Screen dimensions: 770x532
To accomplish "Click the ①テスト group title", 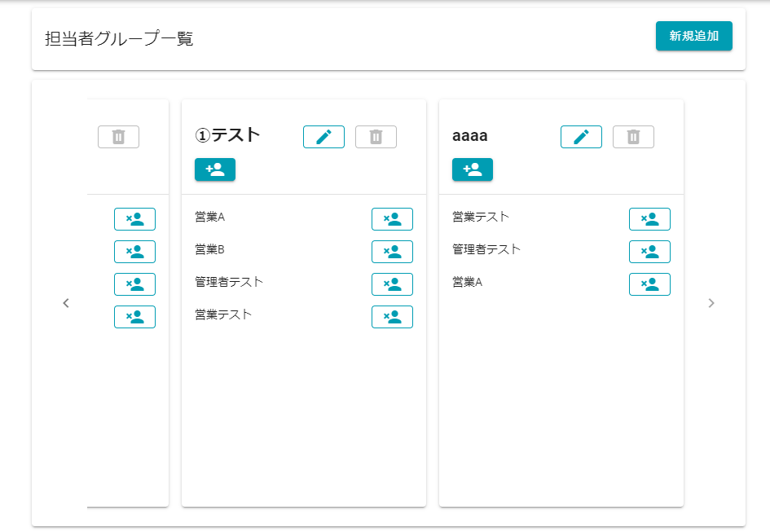I will pyautogui.click(x=228, y=135).
